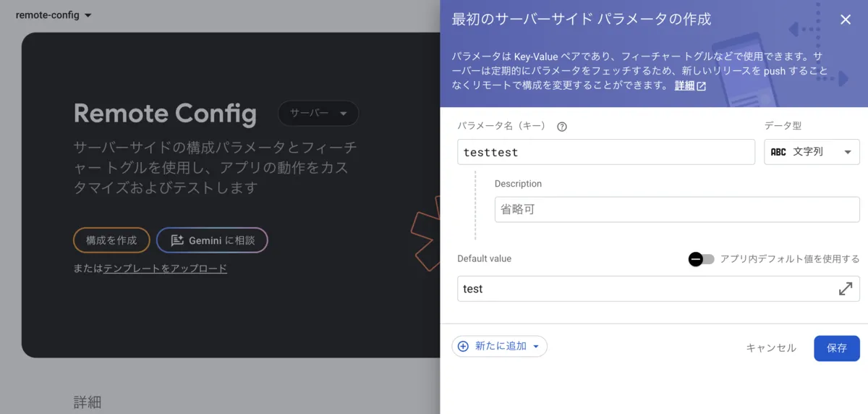Open the remote-config project dropdown

[54, 15]
